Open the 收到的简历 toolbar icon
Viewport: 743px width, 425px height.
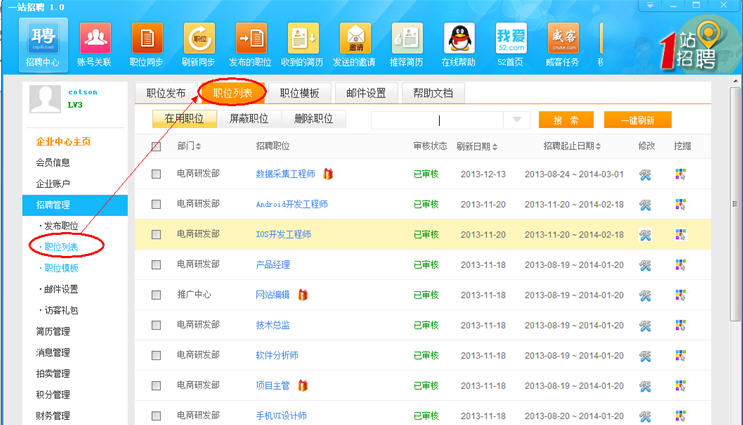pos(302,45)
